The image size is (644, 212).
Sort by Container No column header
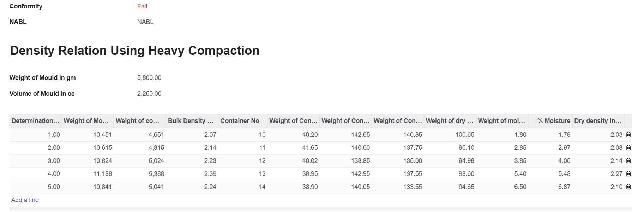(243, 121)
